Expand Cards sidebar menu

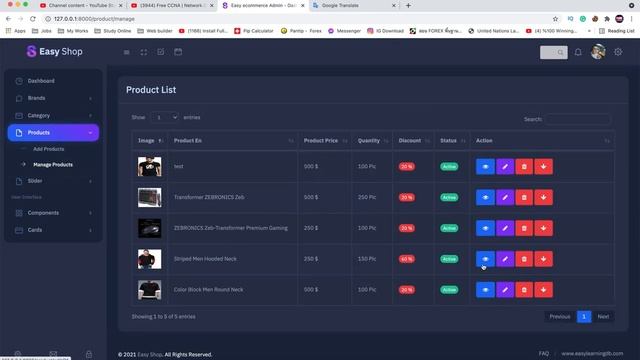click(x=53, y=230)
